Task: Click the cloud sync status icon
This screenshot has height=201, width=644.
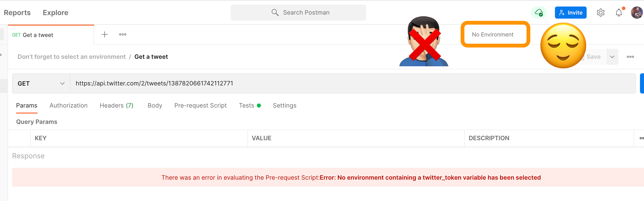Action: [539, 13]
